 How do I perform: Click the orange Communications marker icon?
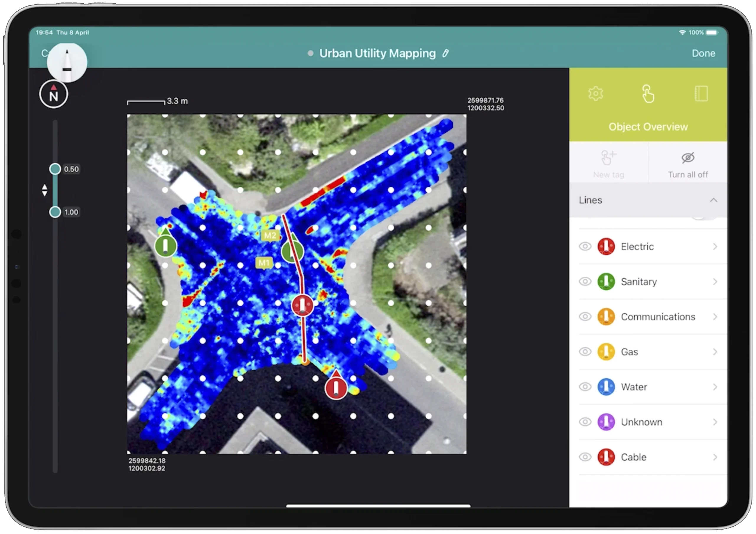point(606,317)
